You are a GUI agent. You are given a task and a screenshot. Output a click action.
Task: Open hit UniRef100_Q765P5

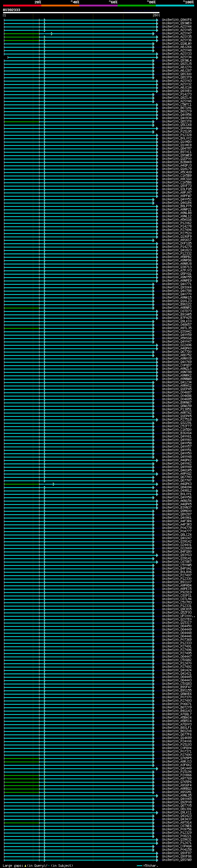(177, 758)
